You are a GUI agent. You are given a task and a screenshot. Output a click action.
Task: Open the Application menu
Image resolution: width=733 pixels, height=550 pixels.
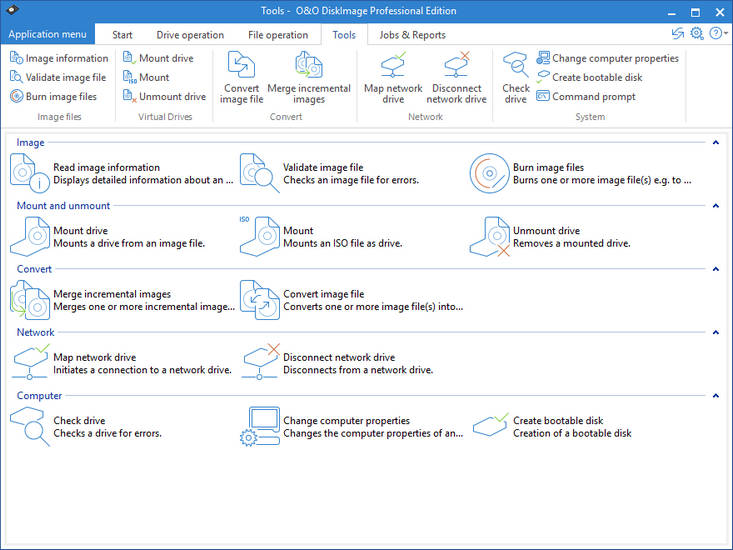click(x=48, y=35)
